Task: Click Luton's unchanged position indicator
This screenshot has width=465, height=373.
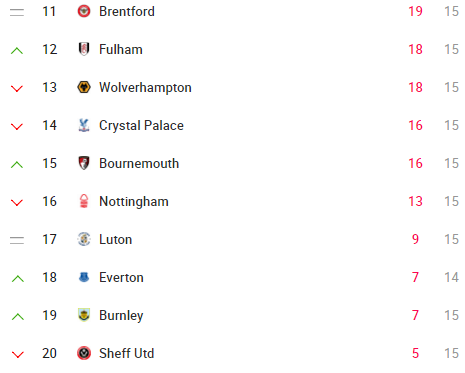Action: pos(17,240)
